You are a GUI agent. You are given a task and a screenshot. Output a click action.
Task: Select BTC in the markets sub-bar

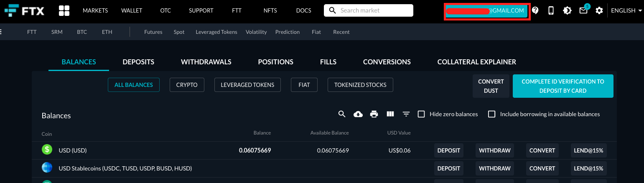82,32
